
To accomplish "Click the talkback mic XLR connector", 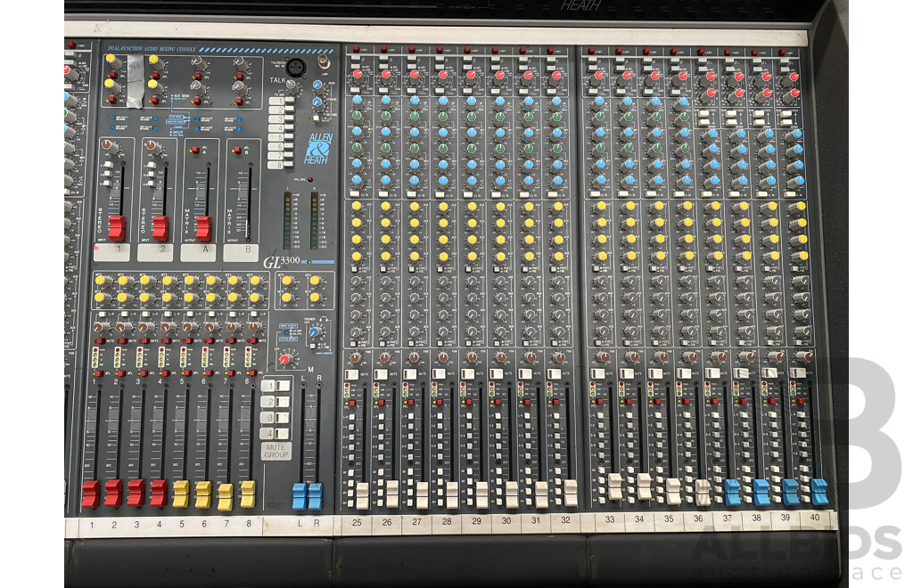I will 296,66.
